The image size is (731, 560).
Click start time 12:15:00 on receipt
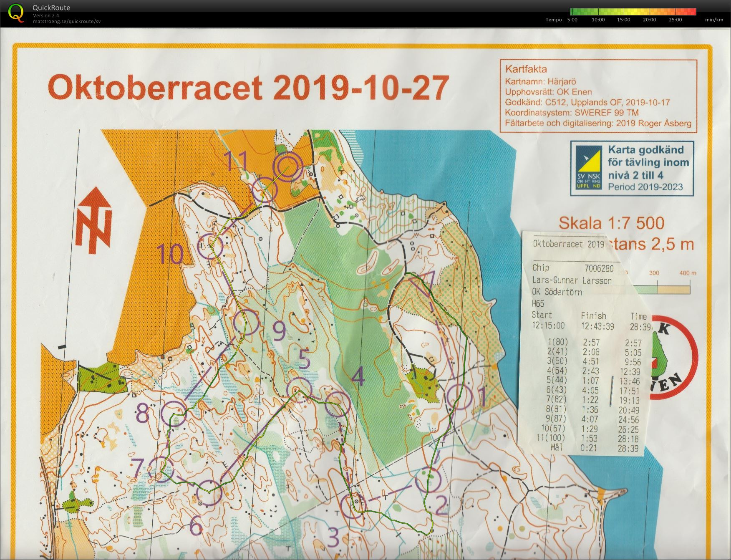click(548, 325)
